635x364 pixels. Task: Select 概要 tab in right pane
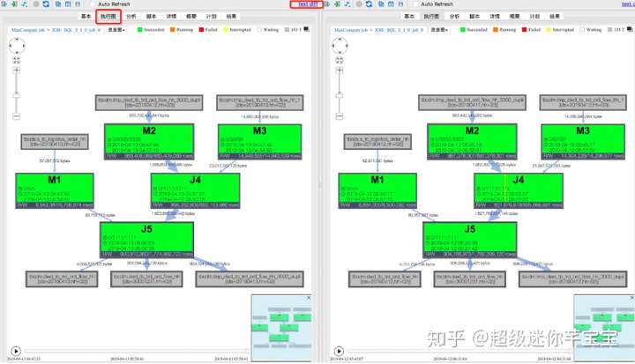click(x=514, y=16)
